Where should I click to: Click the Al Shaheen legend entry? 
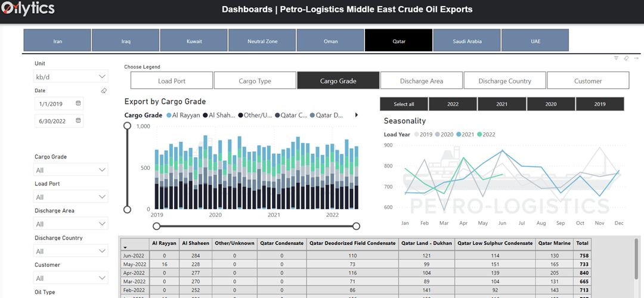pos(219,116)
